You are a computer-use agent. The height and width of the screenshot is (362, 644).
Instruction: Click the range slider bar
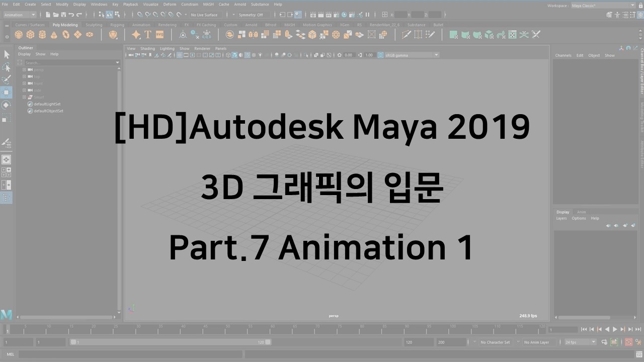tap(171, 342)
